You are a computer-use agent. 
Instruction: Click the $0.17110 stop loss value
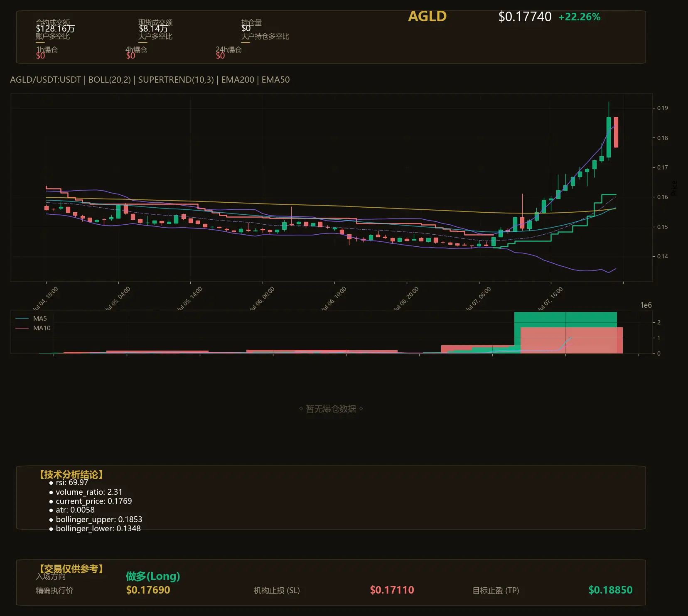click(392, 590)
